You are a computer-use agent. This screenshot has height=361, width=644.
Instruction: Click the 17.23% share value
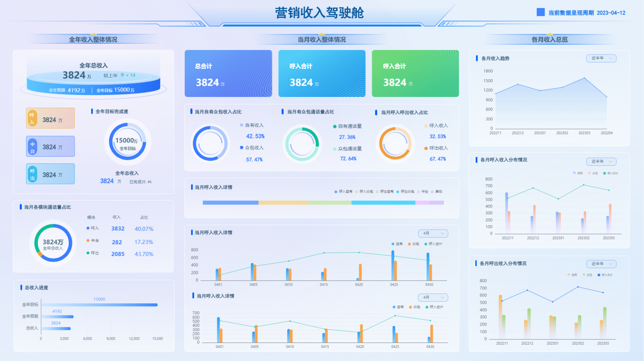pyautogui.click(x=144, y=242)
